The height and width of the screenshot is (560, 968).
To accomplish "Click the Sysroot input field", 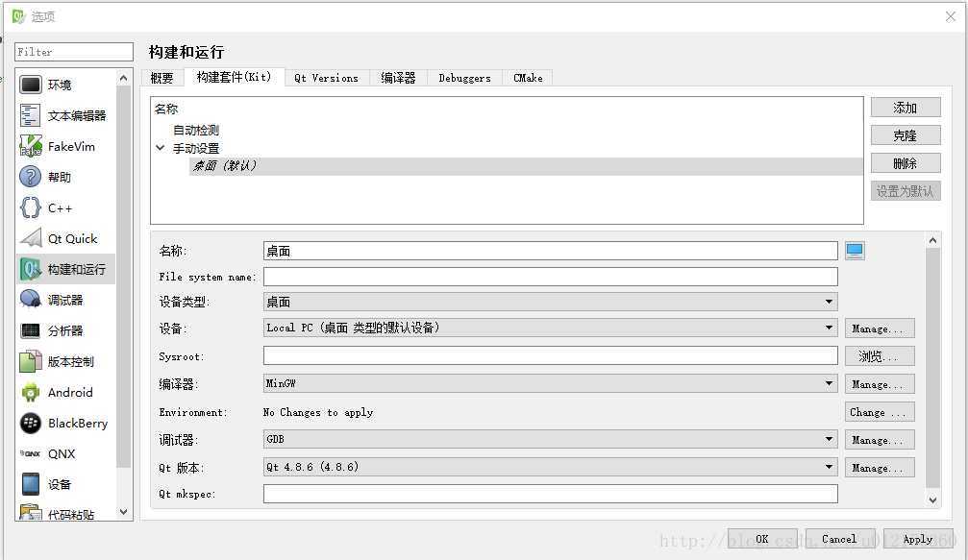I will (x=550, y=355).
